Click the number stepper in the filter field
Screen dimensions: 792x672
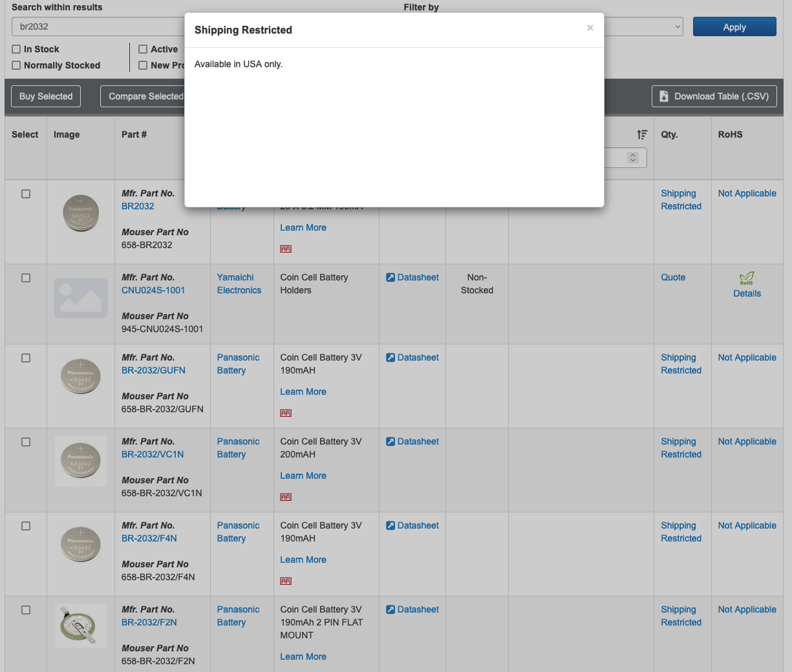(633, 158)
